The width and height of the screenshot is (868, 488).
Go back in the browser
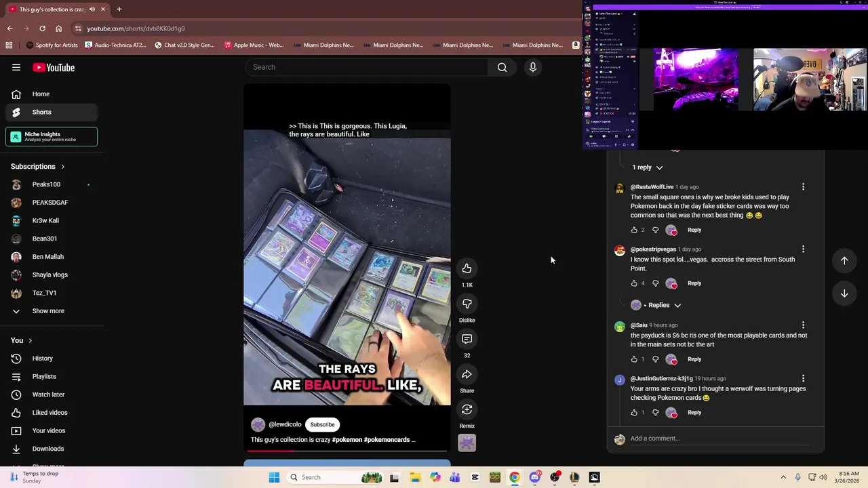9,28
